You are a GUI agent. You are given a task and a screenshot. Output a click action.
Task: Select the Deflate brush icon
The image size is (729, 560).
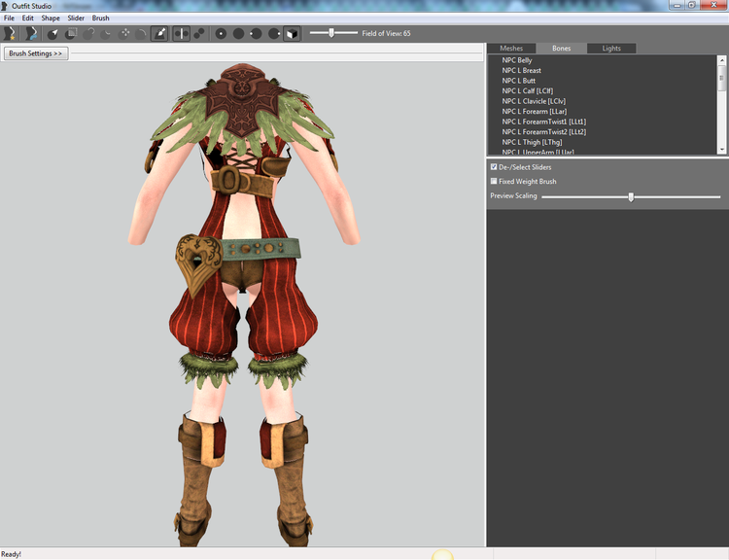(107, 33)
